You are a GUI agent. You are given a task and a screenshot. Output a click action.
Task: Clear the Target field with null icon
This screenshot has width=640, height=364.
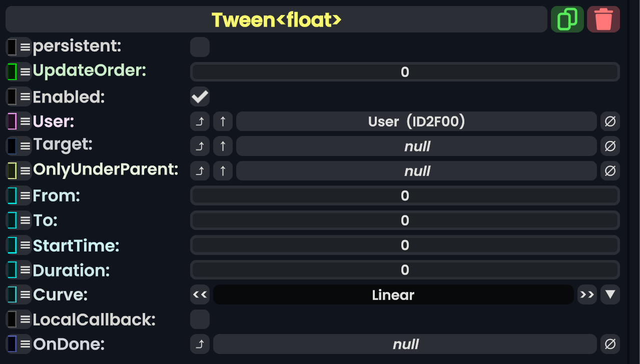610,146
